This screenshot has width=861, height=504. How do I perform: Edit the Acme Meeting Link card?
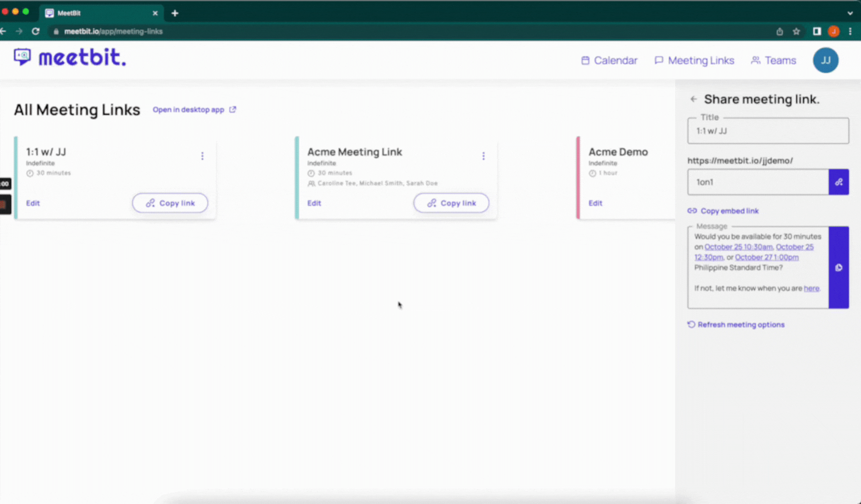tap(314, 203)
